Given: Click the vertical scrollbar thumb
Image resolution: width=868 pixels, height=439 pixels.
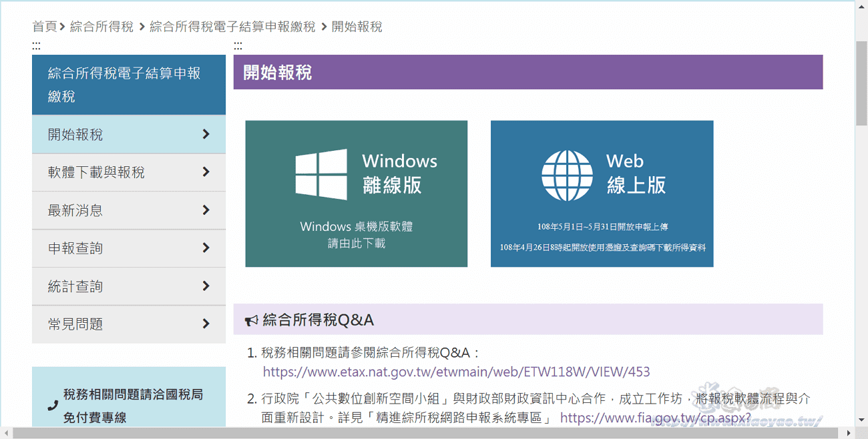Looking at the screenshot, I should coord(861,83).
